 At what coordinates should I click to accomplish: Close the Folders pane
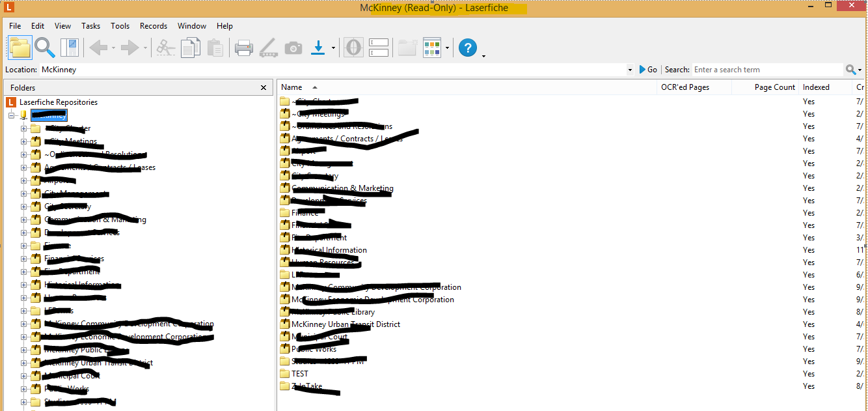pyautogui.click(x=264, y=87)
